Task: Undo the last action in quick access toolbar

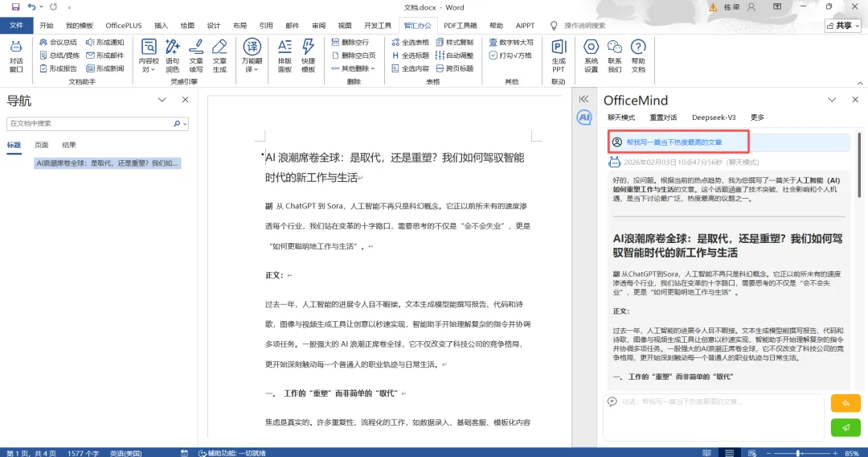Action: coord(31,7)
